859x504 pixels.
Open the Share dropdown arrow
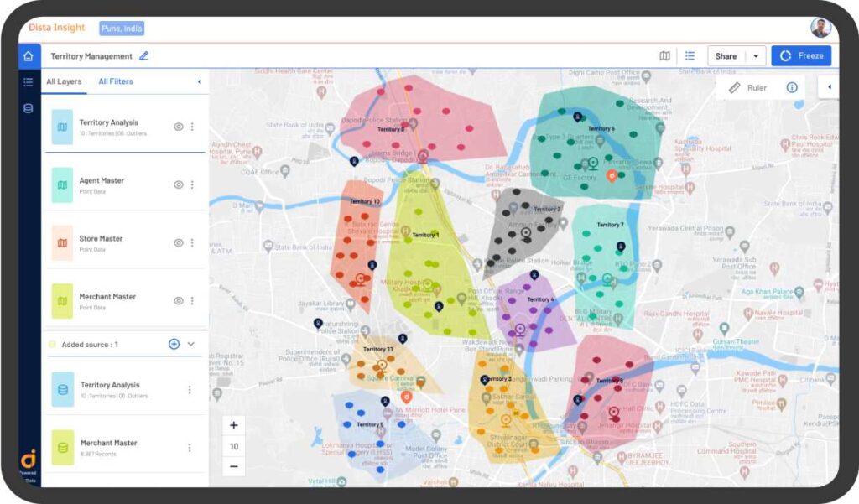757,55
